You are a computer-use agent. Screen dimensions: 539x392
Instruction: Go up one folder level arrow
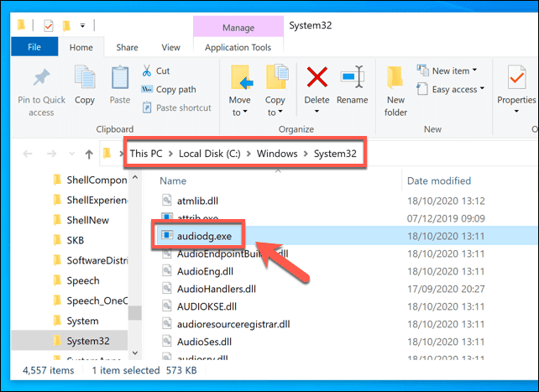89,154
